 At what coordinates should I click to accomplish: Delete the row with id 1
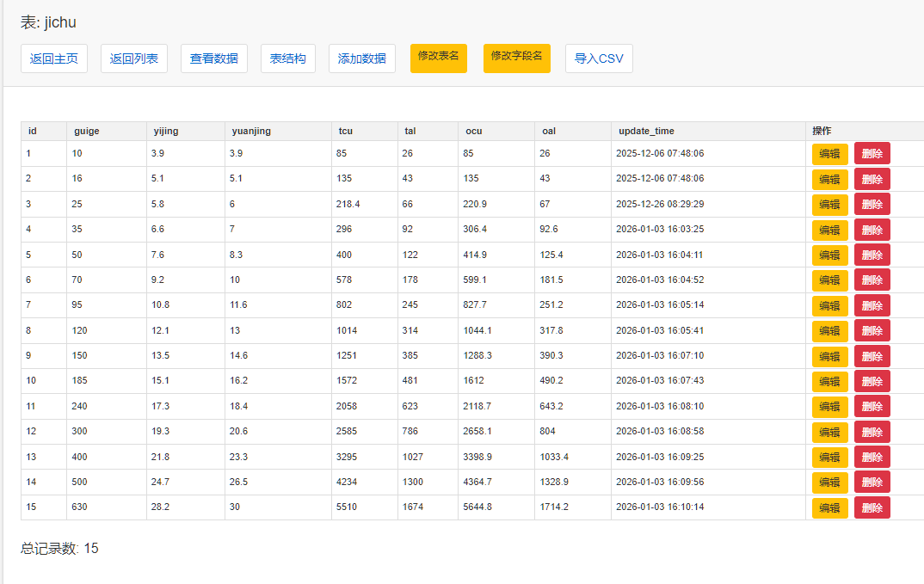(x=872, y=154)
